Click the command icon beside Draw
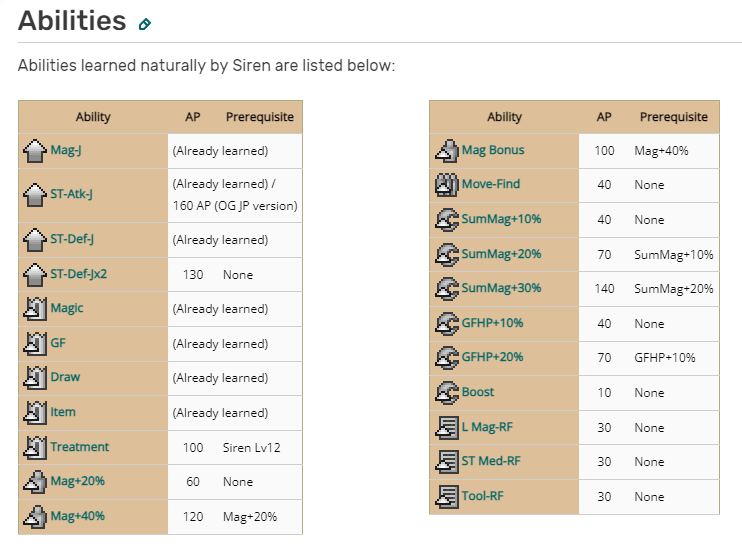Viewport: 742px width, 555px height. [35, 378]
